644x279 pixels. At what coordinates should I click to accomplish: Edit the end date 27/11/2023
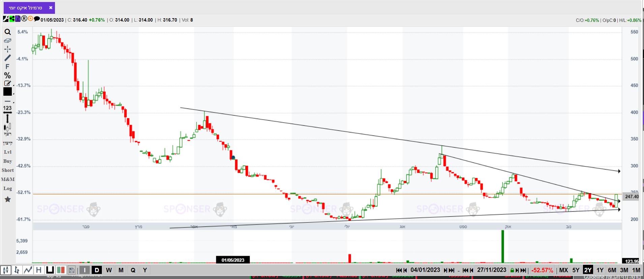(x=492, y=270)
